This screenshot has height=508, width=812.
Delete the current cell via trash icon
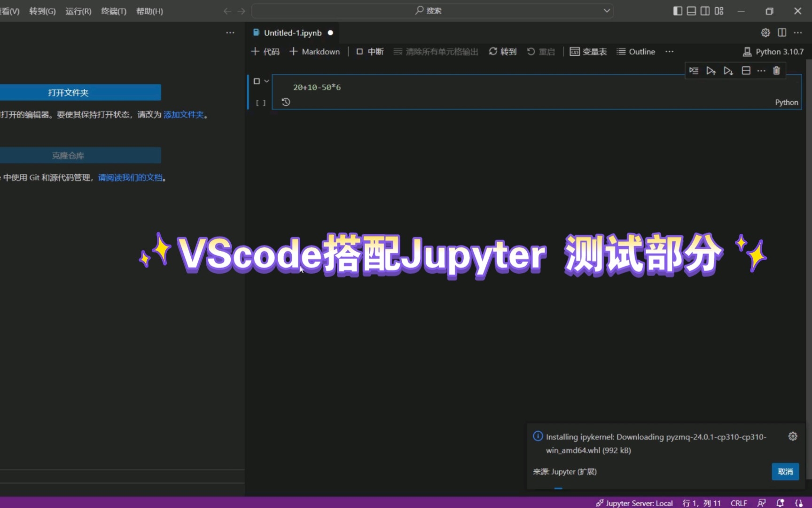[776, 71]
